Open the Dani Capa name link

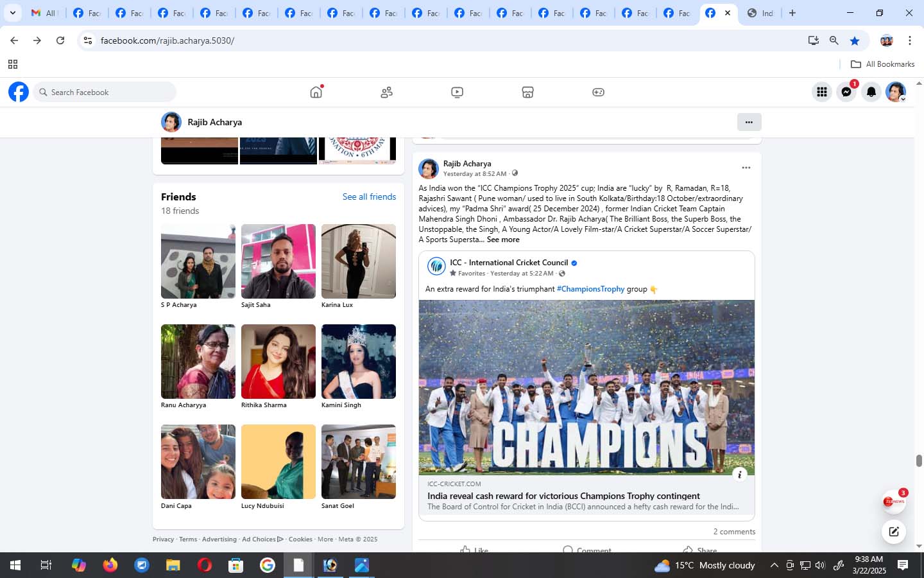(176, 506)
